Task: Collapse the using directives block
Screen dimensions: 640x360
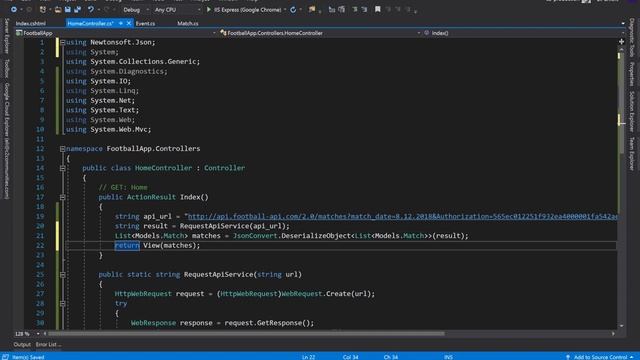Action: click(x=62, y=42)
